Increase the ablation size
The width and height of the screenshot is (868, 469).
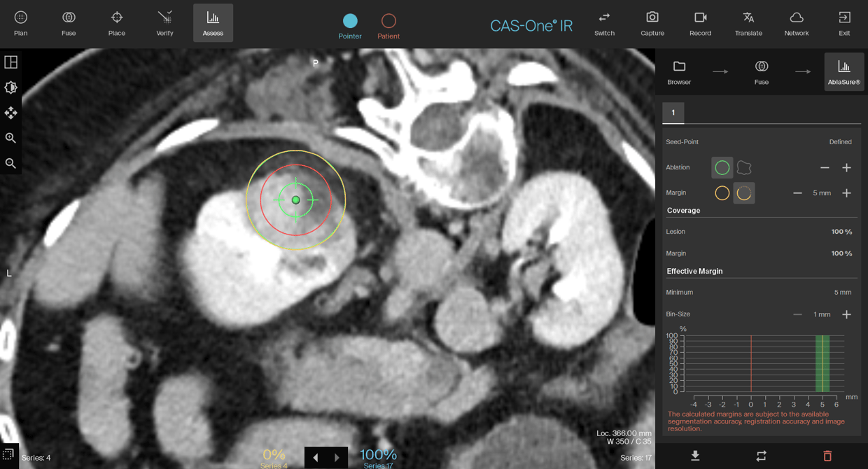[x=846, y=167]
